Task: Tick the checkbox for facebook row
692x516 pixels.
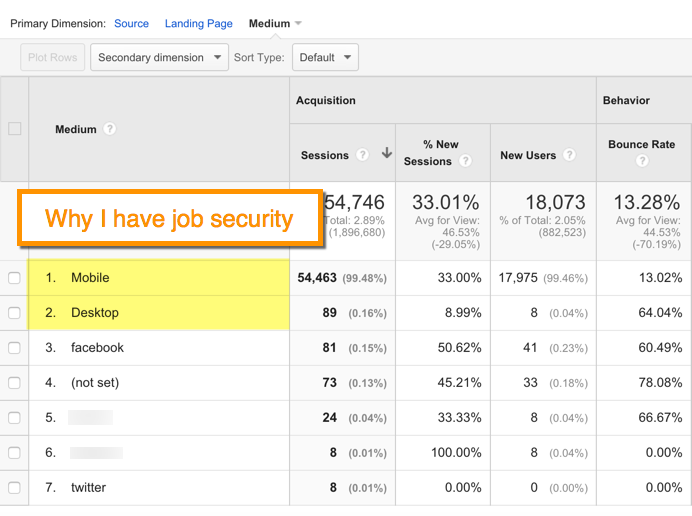Action: click(14, 348)
